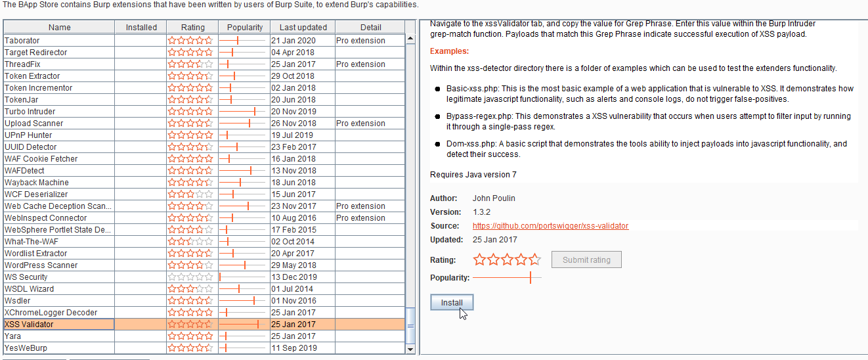
Task: Select the Web Cache Deception Scanner row
Action: coord(204,206)
